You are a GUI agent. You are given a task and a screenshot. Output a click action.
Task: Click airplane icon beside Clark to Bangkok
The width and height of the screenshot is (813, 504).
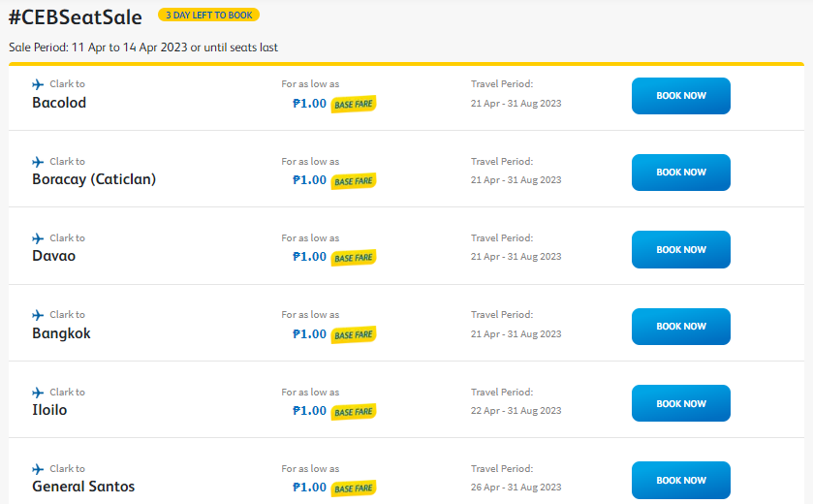coord(38,315)
